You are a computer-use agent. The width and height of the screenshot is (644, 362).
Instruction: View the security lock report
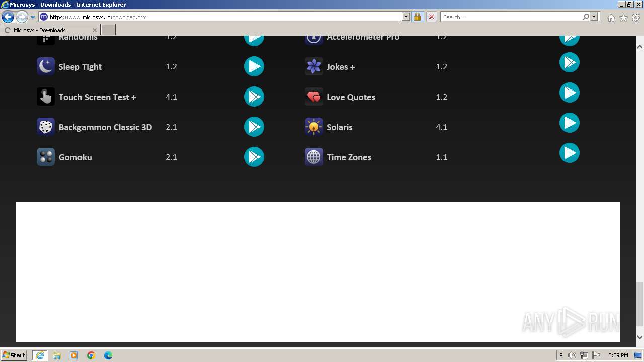[x=417, y=17]
